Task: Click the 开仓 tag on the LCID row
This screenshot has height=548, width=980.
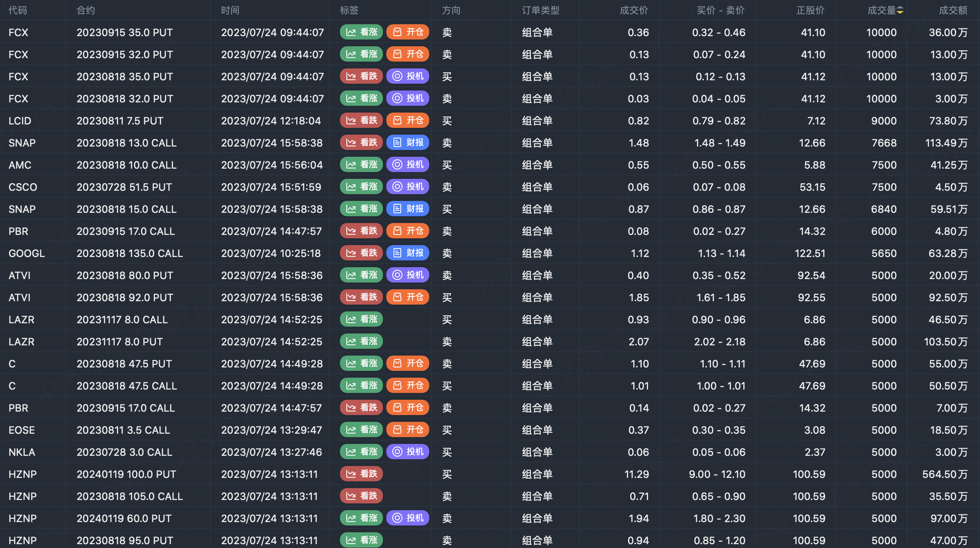Action: 408,121
